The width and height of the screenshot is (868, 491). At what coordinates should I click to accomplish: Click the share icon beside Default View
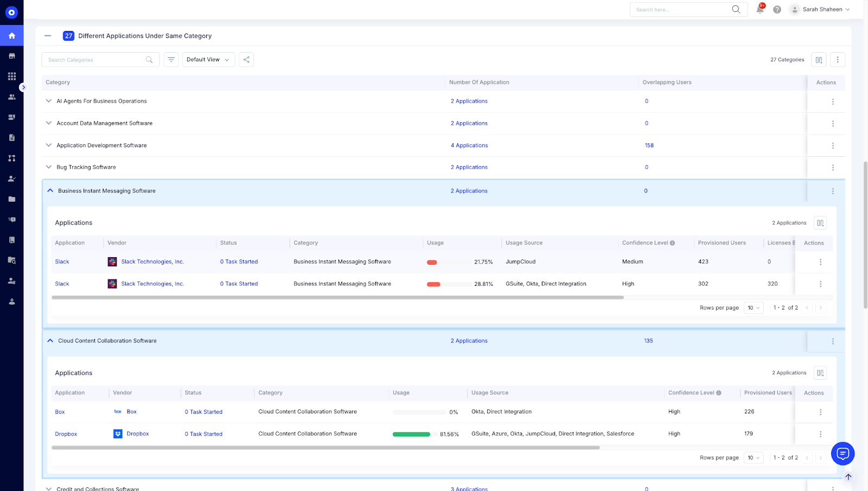[x=246, y=60]
